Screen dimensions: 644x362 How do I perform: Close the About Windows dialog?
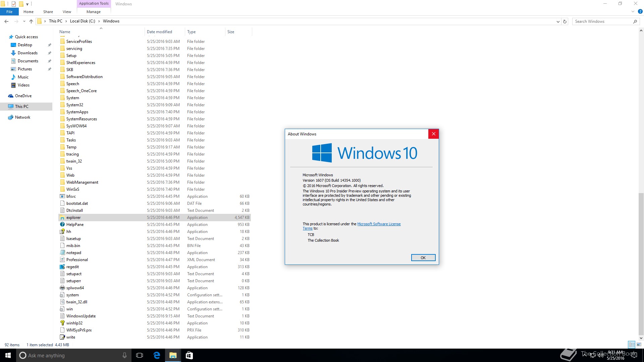433,134
